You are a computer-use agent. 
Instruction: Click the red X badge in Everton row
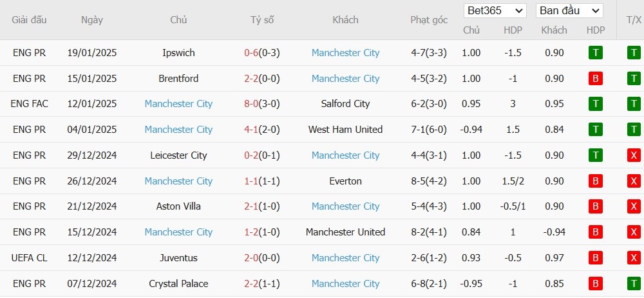coord(634,181)
